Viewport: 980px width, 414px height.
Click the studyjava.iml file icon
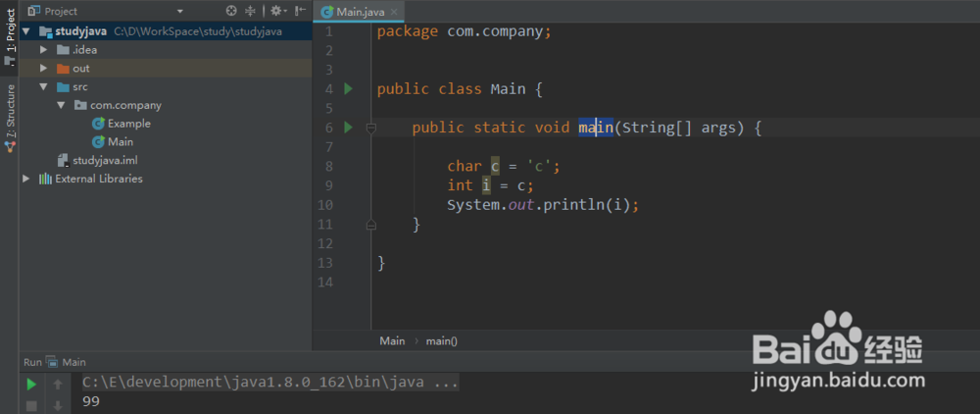coord(63,161)
